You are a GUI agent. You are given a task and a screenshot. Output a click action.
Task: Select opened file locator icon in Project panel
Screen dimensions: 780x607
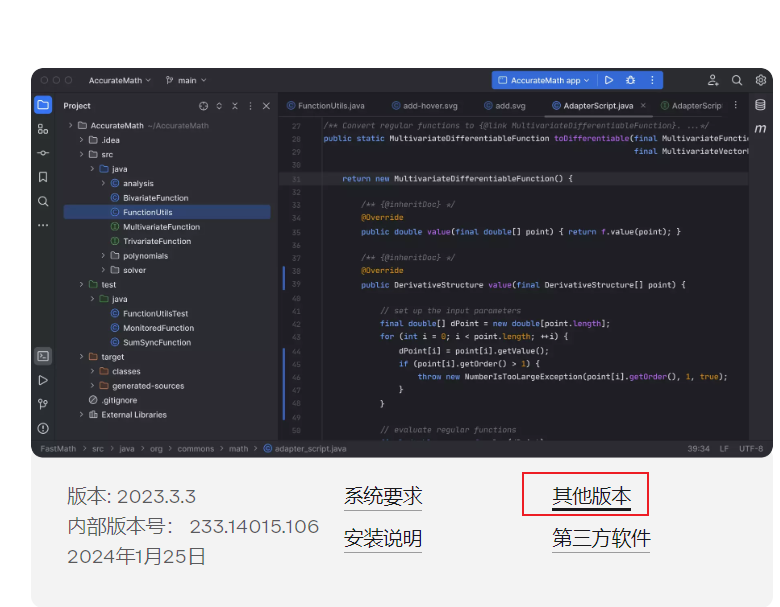[x=203, y=106]
